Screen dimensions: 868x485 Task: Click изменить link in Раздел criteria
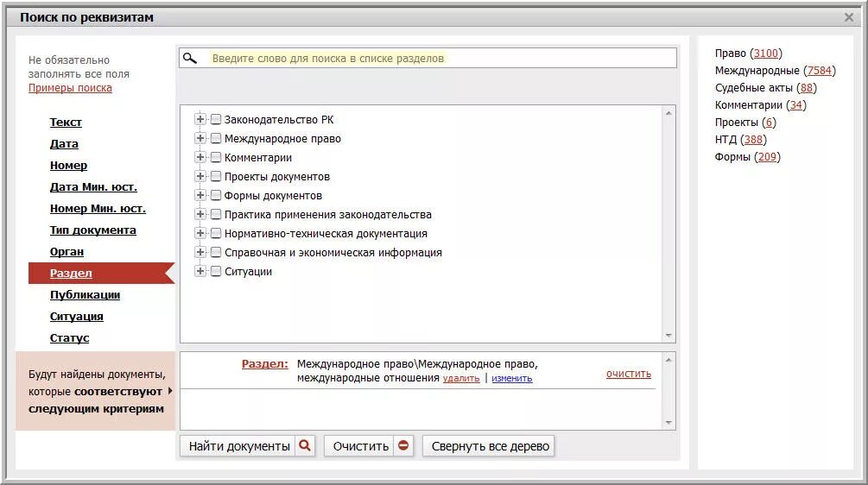pyautogui.click(x=512, y=378)
